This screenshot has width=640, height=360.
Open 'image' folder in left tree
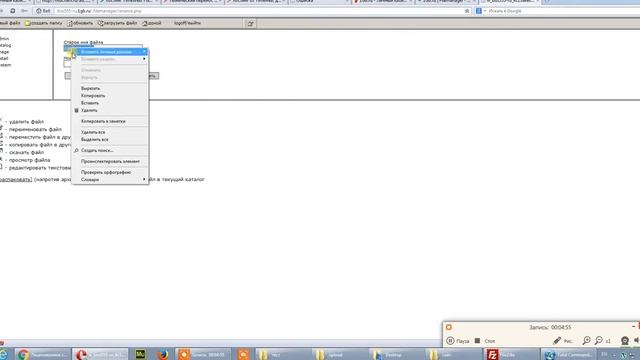(x=4, y=52)
